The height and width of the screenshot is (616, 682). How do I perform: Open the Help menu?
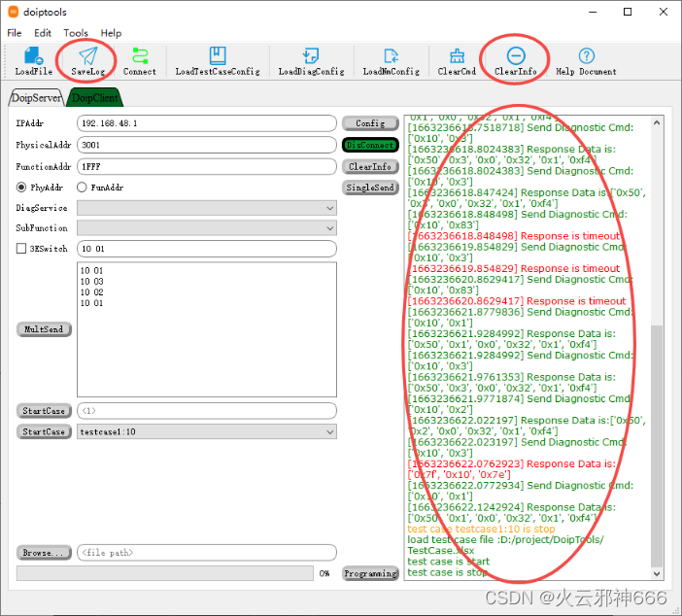pos(111,33)
